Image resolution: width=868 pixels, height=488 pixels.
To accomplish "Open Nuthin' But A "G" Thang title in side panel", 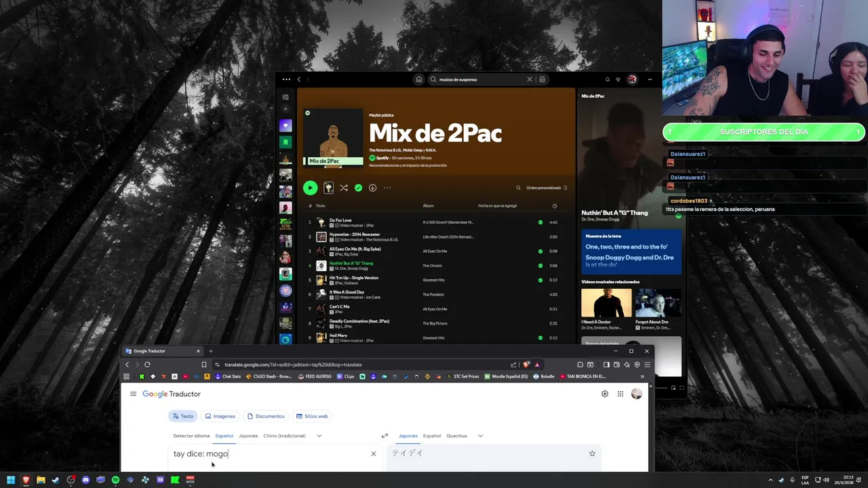I will 614,213.
